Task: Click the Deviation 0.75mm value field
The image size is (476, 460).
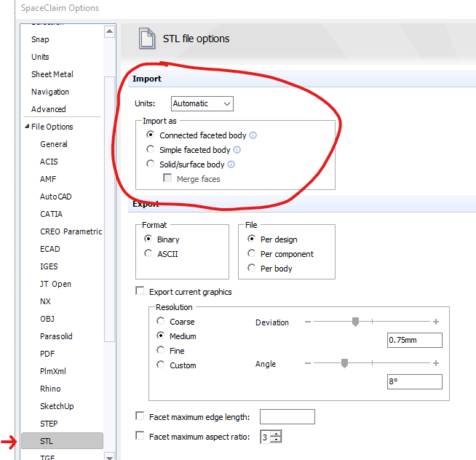Action: pyautogui.click(x=415, y=340)
